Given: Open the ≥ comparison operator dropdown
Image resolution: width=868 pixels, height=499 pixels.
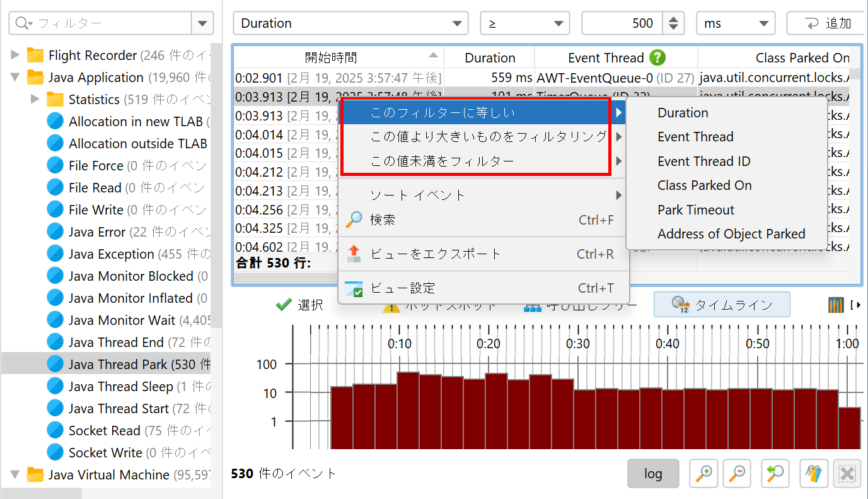Looking at the screenshot, I should click(x=524, y=23).
